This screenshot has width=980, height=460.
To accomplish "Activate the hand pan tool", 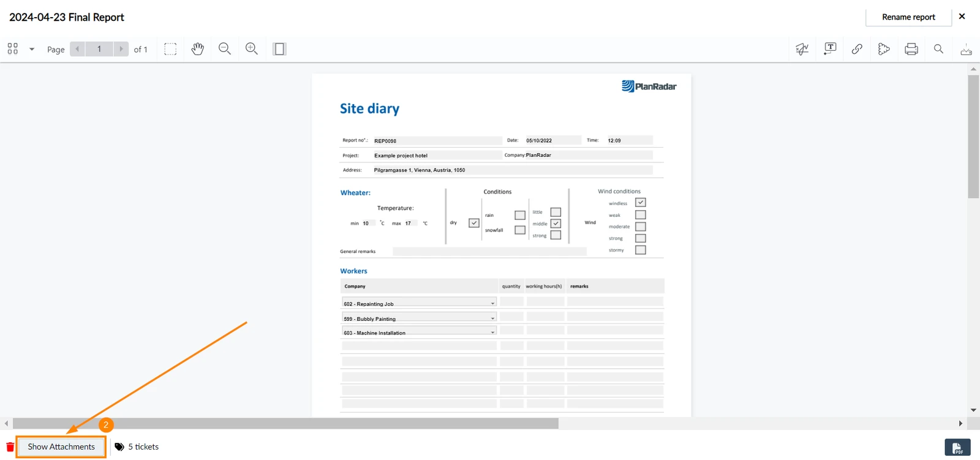I will pyautogui.click(x=197, y=49).
